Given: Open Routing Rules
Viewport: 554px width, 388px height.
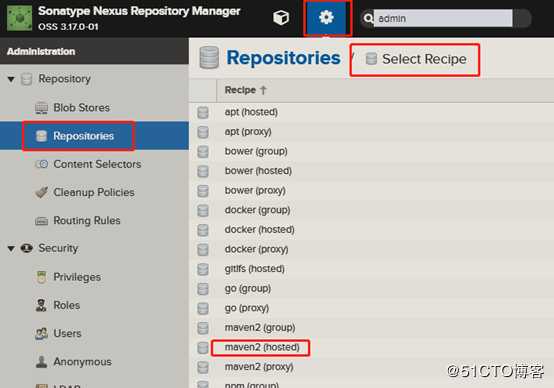Looking at the screenshot, I should pos(87,221).
